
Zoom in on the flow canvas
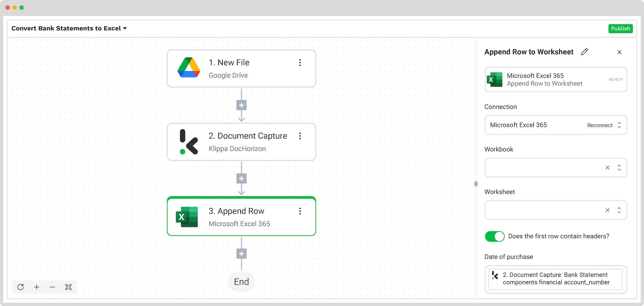(x=37, y=287)
